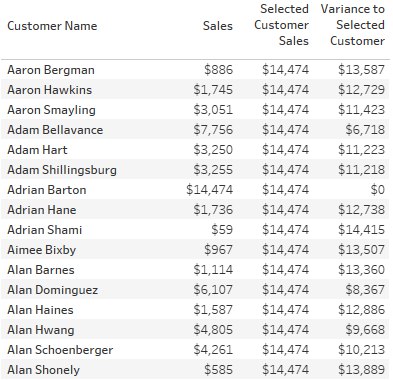Click Alan Dominguez sales value $6,107

pyautogui.click(x=213, y=290)
